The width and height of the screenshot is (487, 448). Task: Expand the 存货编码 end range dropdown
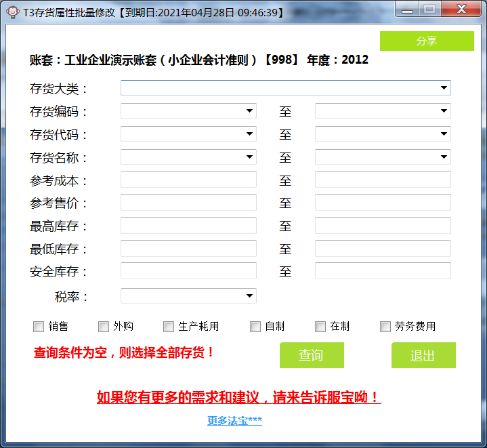[383, 110]
